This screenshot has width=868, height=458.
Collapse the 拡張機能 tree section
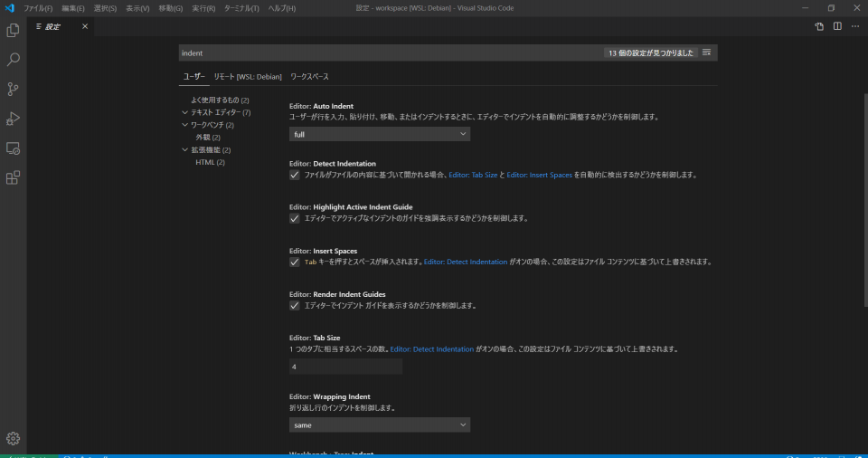click(x=184, y=149)
